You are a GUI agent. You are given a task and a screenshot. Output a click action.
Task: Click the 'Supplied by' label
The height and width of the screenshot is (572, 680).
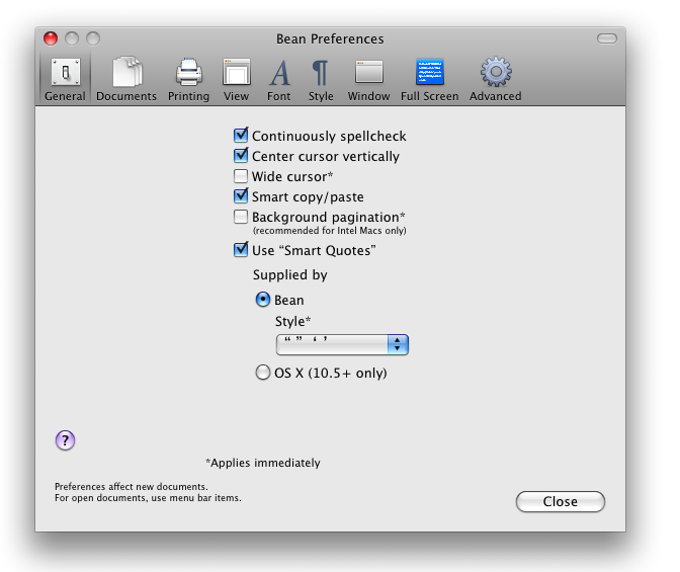click(290, 275)
